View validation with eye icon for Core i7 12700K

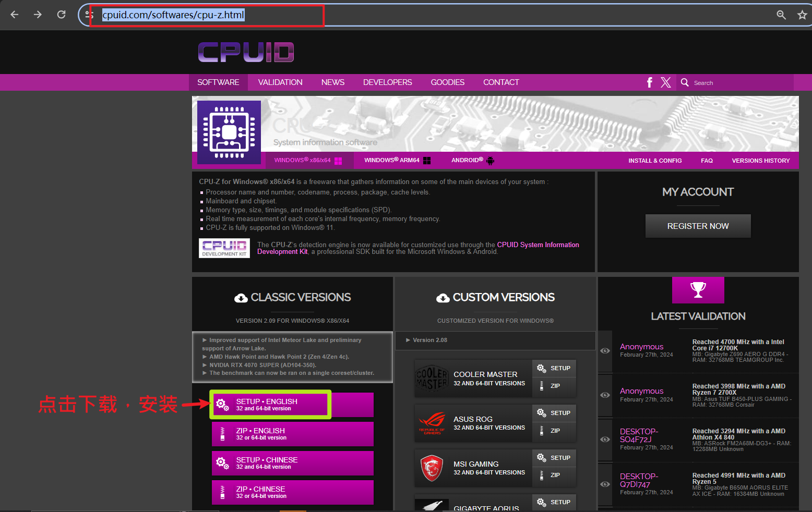pos(605,351)
